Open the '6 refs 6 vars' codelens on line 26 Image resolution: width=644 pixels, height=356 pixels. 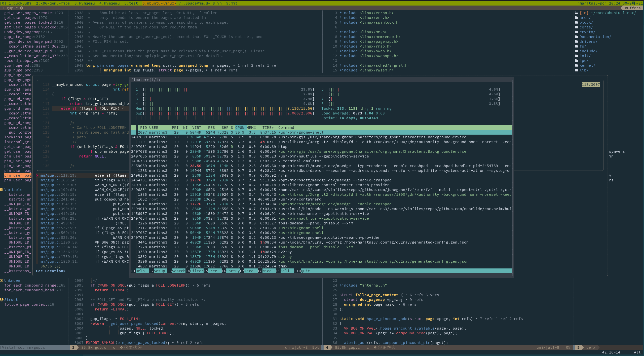424,295
